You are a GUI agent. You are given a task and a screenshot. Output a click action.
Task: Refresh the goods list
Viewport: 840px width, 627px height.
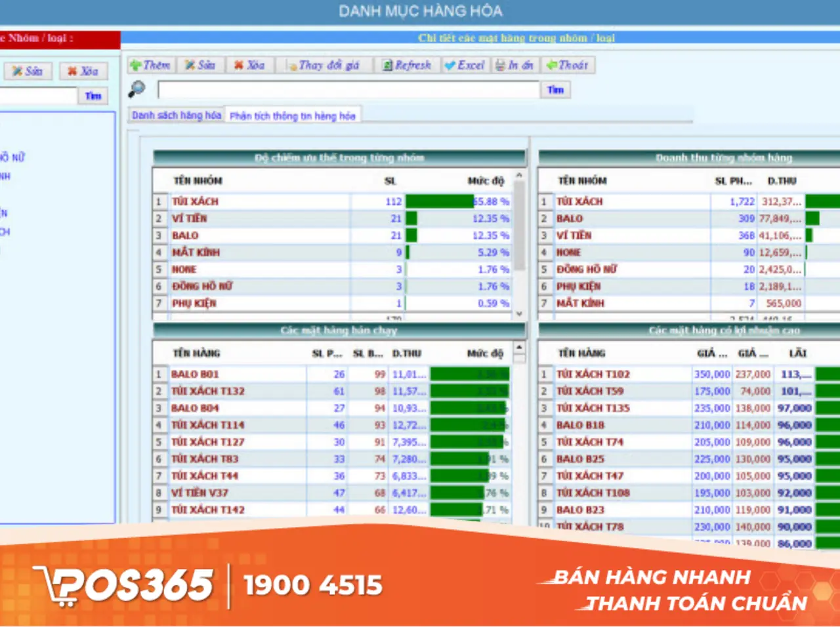tap(407, 65)
